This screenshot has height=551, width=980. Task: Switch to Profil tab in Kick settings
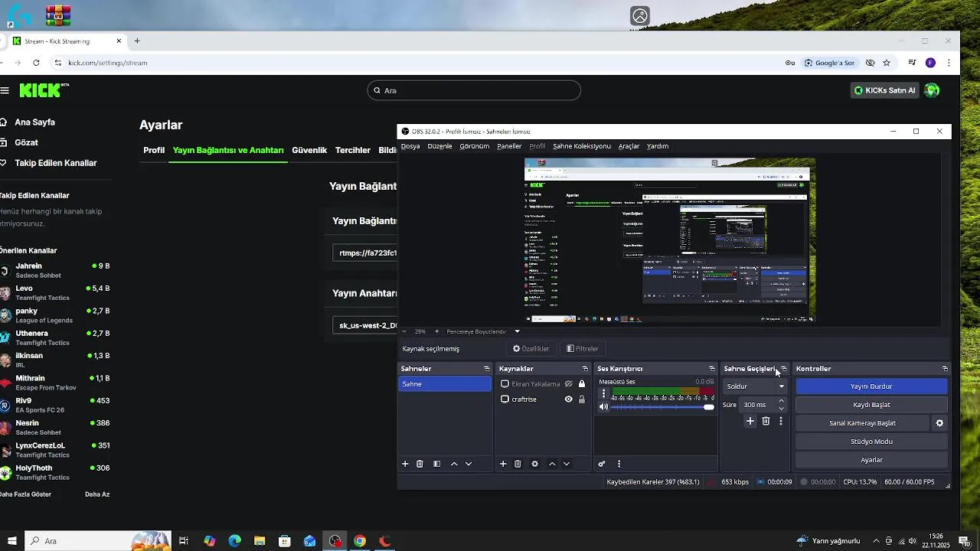click(x=154, y=150)
